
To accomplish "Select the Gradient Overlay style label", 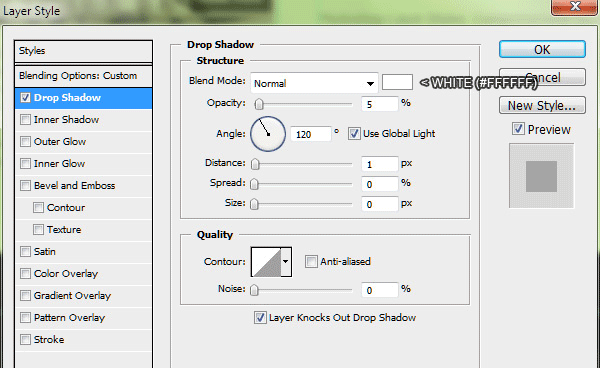I will (x=72, y=296).
